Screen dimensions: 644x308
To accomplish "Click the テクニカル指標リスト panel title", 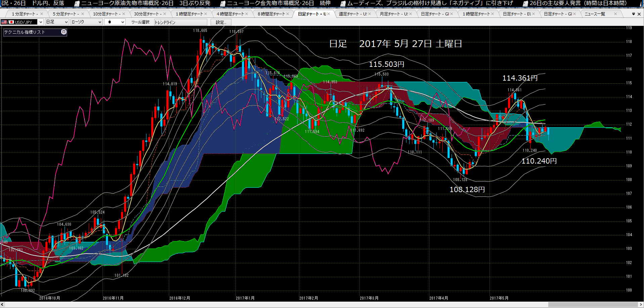I will (x=24, y=32).
